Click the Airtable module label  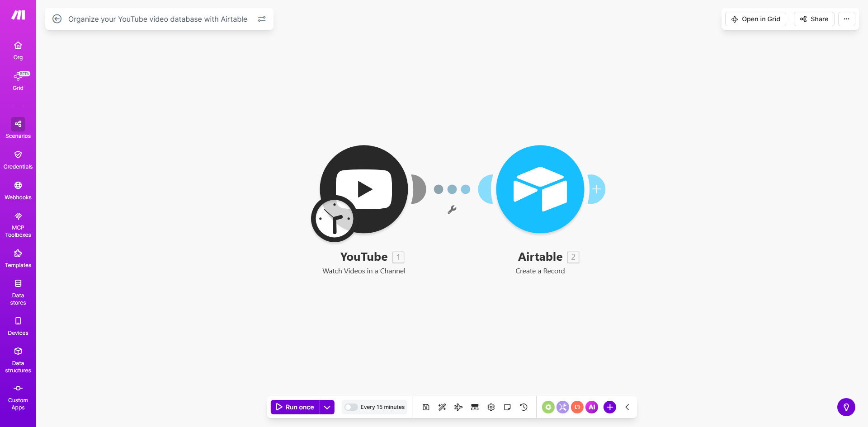coord(540,257)
